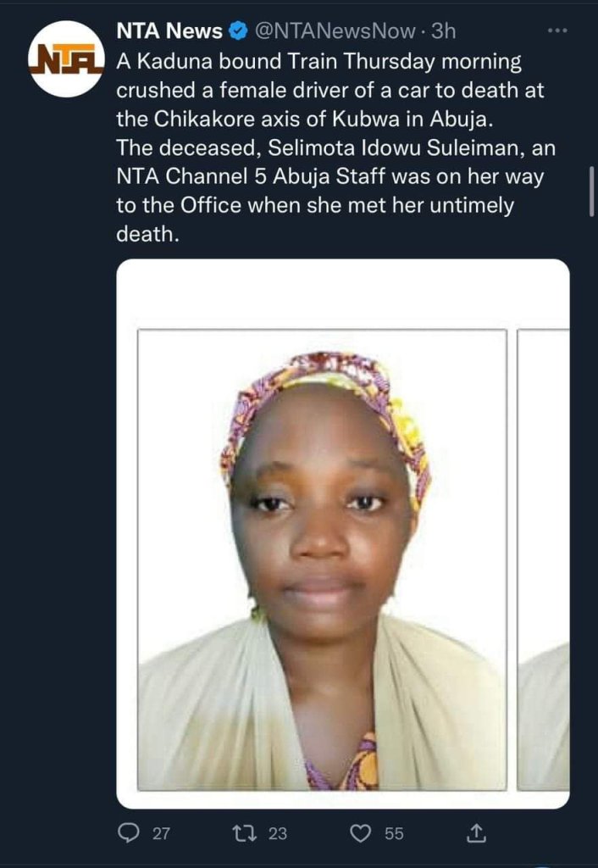Click the vertical scrollbar on the right
Screen dimensions: 598x868
(x=590, y=192)
